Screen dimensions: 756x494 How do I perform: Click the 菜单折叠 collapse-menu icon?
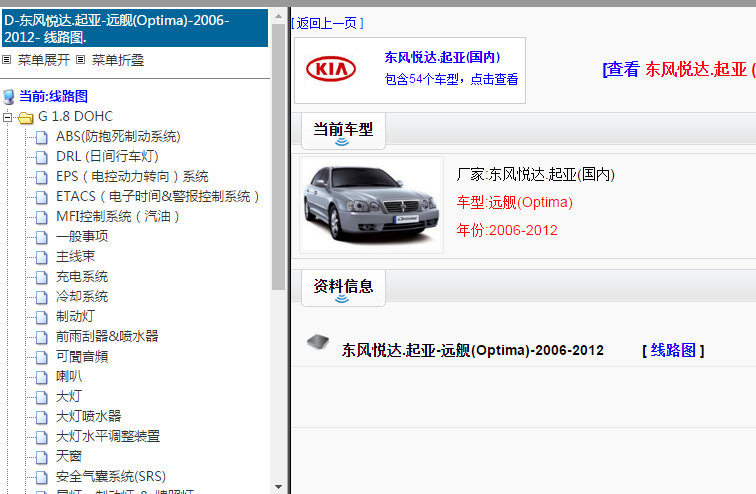pyautogui.click(x=81, y=60)
